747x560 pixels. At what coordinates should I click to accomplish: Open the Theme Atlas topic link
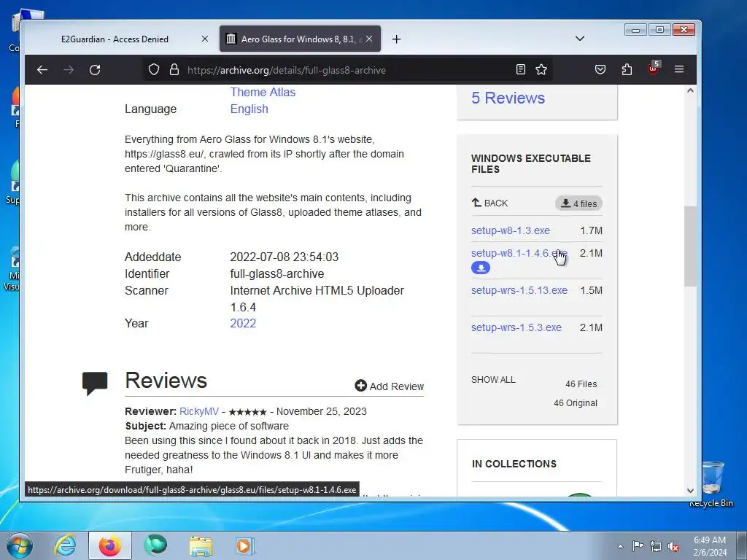[x=263, y=92]
